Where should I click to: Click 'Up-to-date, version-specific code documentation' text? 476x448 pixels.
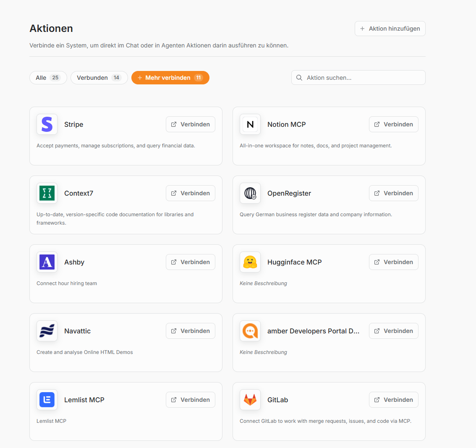click(x=115, y=218)
